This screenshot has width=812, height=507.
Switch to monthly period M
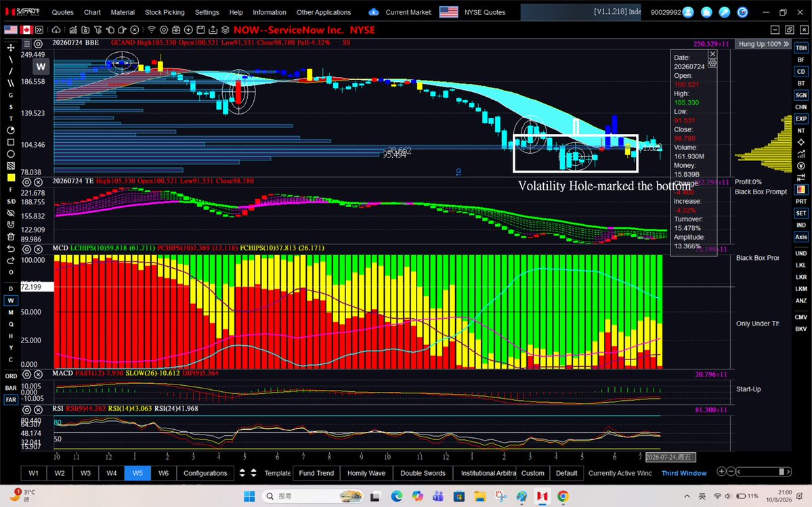(11, 313)
